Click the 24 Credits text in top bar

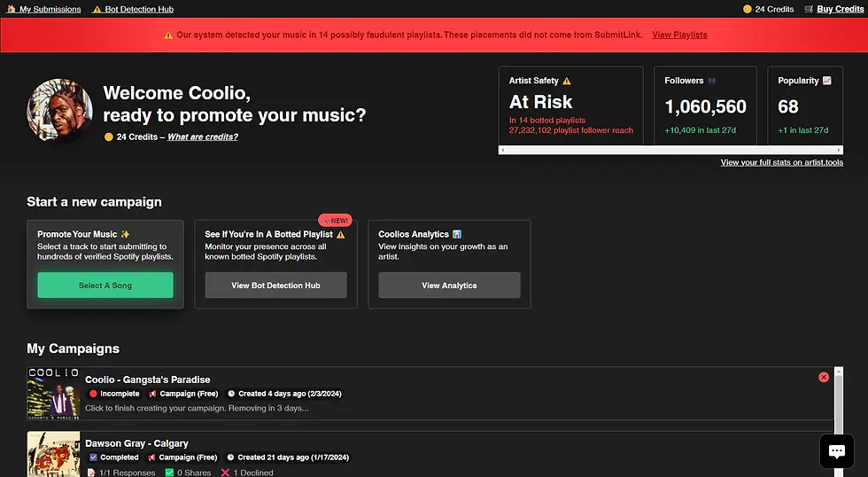point(774,9)
